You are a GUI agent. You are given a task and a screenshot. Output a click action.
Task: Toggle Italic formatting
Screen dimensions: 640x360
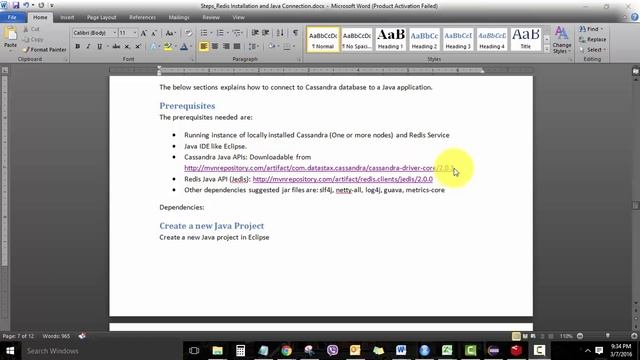(x=88, y=47)
